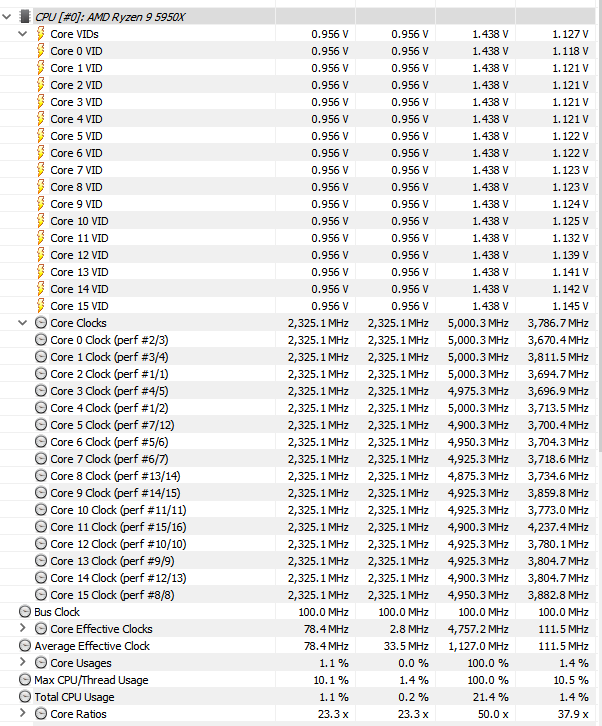Click the icon beside Core Ratios
The height and width of the screenshot is (726, 602).
point(41,714)
